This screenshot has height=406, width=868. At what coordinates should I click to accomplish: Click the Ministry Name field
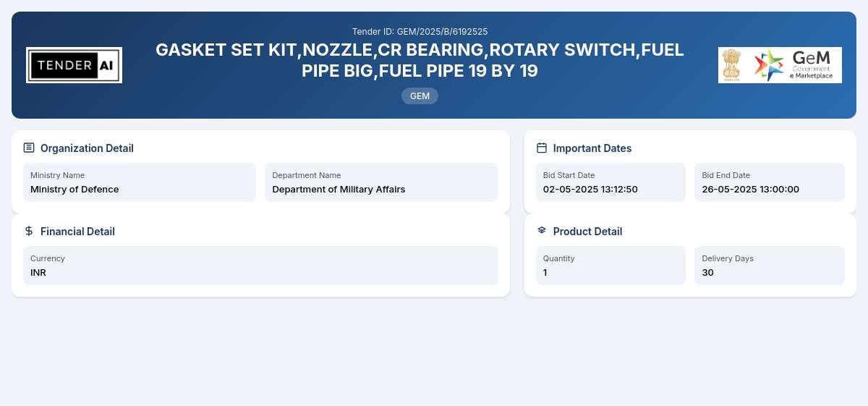click(140, 182)
